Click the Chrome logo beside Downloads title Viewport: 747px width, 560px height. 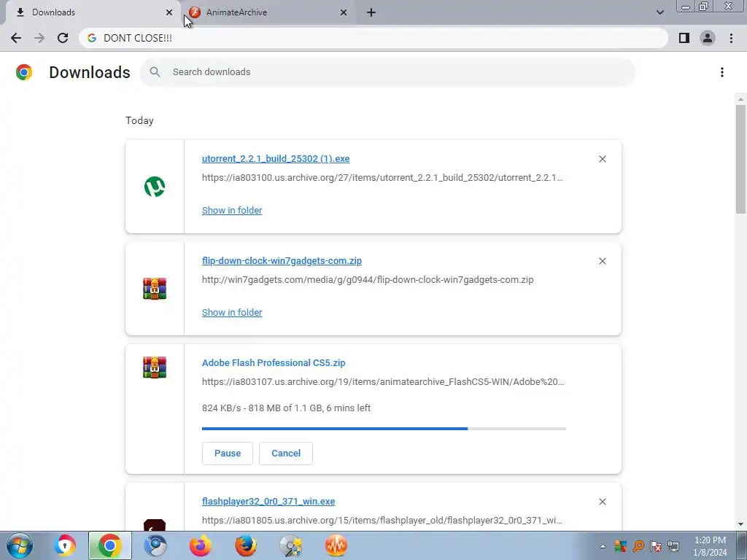[24, 72]
